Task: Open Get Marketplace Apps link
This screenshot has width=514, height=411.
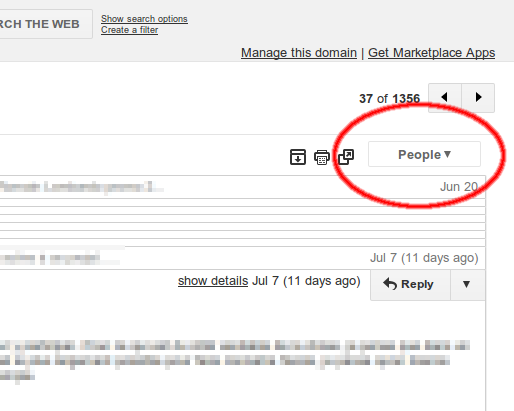Action: pos(431,53)
